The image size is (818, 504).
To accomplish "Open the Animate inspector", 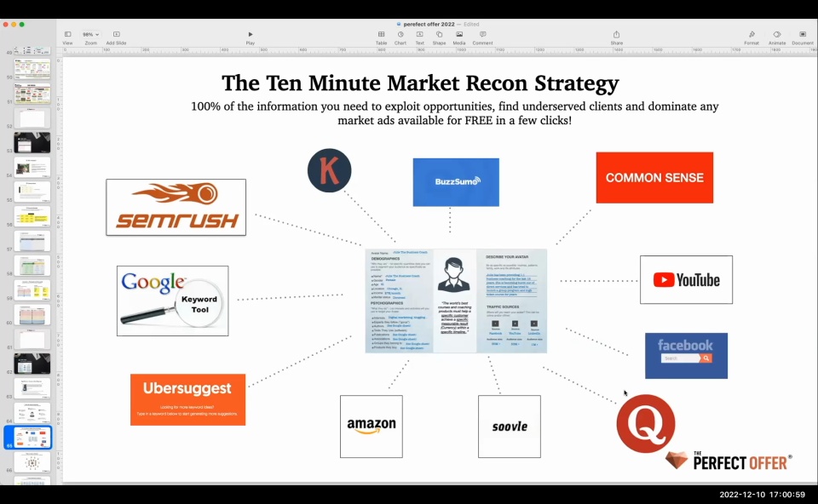I will point(777,37).
